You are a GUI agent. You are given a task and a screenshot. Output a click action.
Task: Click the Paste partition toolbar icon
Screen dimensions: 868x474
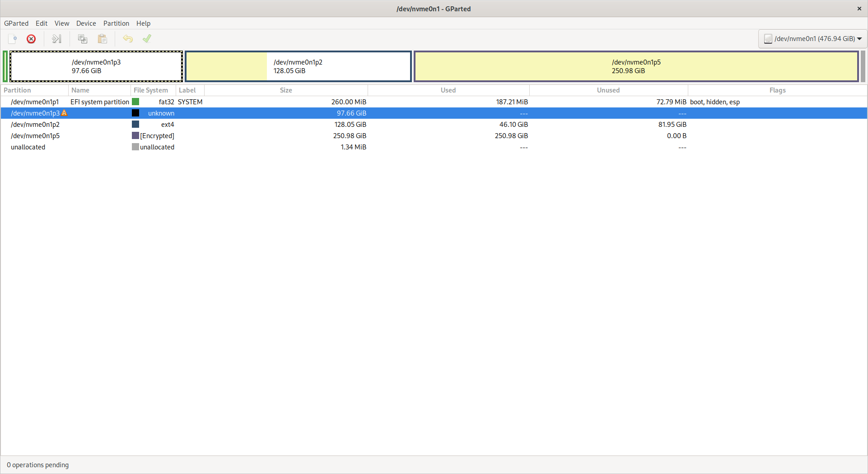pyautogui.click(x=103, y=39)
